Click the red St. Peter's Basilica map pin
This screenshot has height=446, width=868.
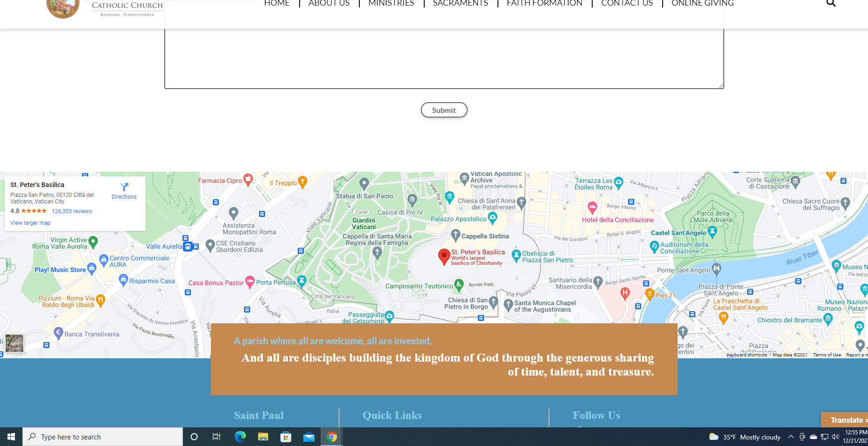(444, 256)
